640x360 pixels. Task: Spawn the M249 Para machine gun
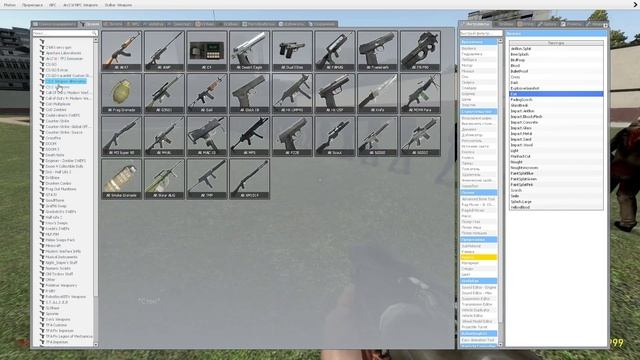click(x=420, y=93)
